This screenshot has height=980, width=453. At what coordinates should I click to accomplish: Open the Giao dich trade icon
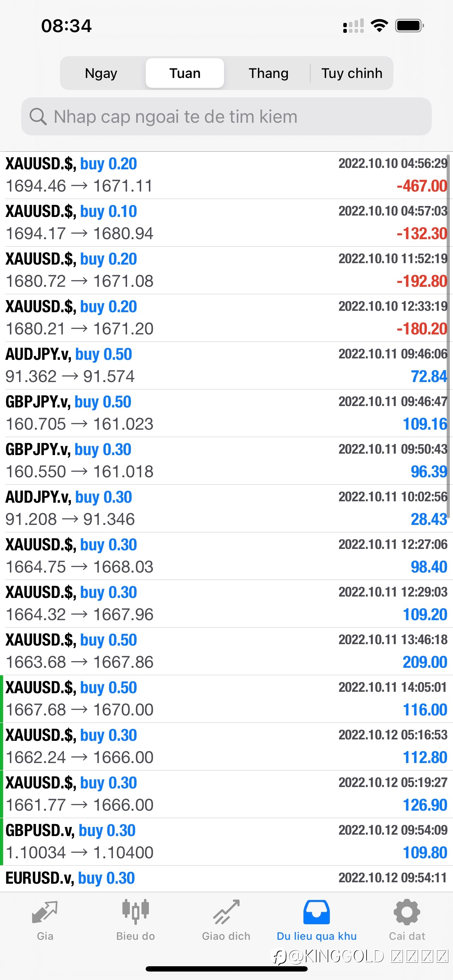click(x=226, y=912)
